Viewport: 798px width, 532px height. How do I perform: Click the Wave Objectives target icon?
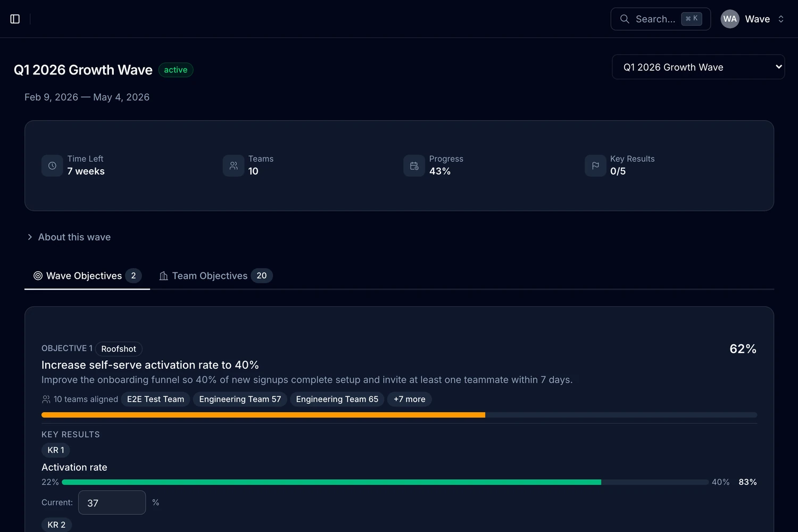coord(38,276)
